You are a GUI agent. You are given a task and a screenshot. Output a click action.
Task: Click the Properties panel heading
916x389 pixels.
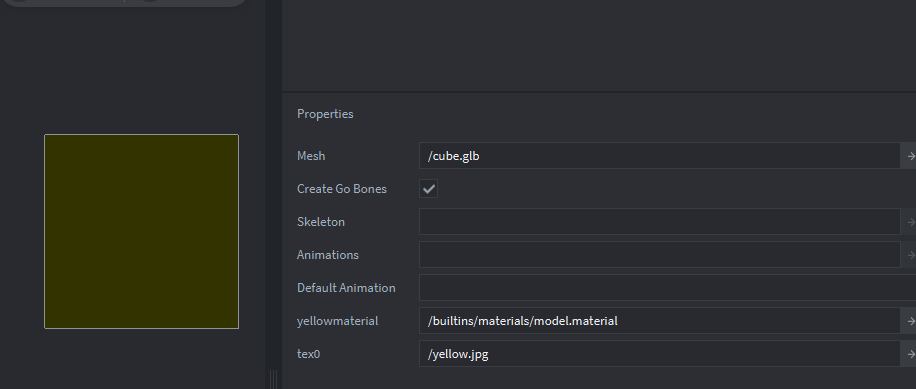coord(325,114)
